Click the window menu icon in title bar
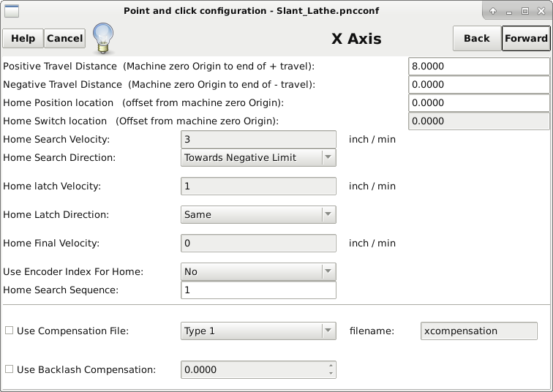 coord(11,11)
